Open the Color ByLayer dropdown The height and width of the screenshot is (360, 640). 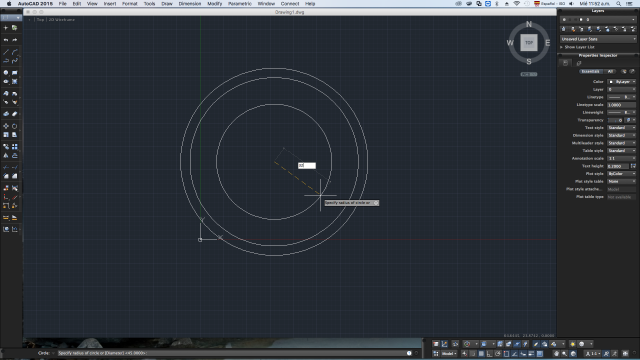[622, 82]
